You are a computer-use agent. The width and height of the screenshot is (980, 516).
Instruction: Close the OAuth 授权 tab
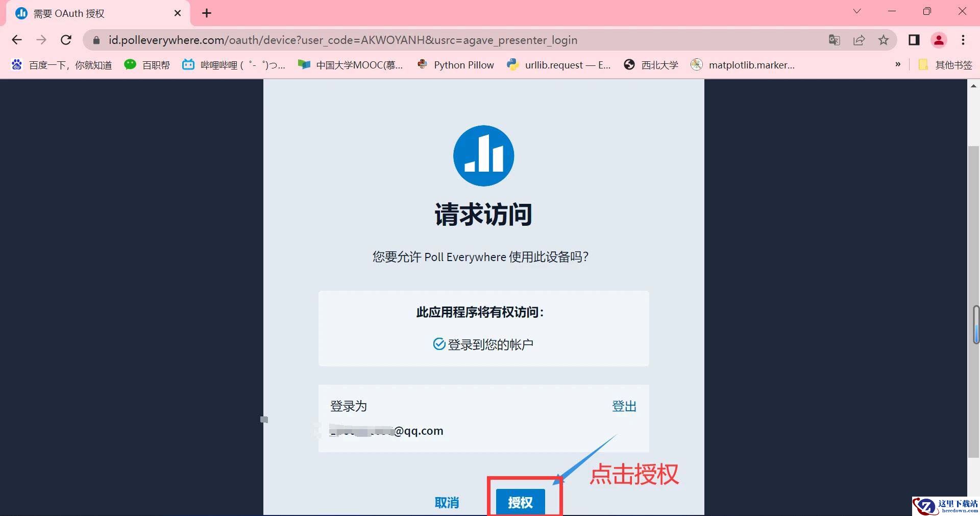click(178, 13)
